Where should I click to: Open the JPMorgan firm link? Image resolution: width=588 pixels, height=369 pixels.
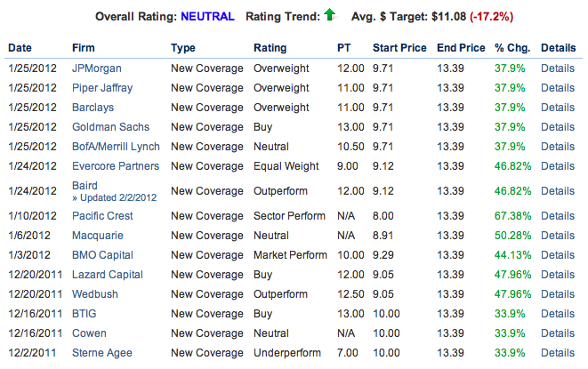(x=98, y=68)
